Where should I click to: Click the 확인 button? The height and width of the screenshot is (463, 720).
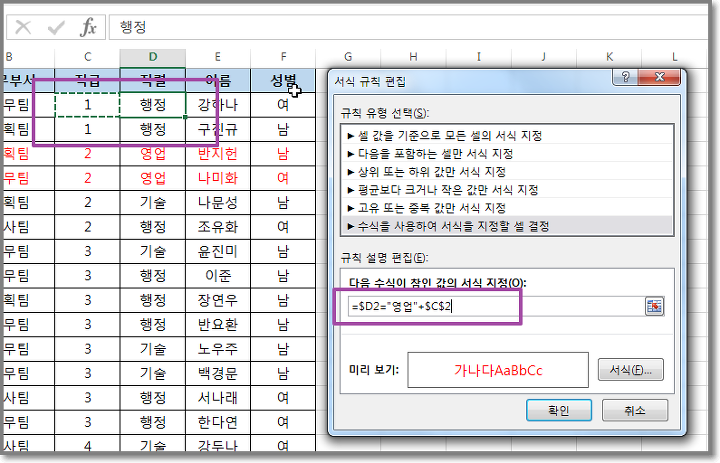coord(559,410)
